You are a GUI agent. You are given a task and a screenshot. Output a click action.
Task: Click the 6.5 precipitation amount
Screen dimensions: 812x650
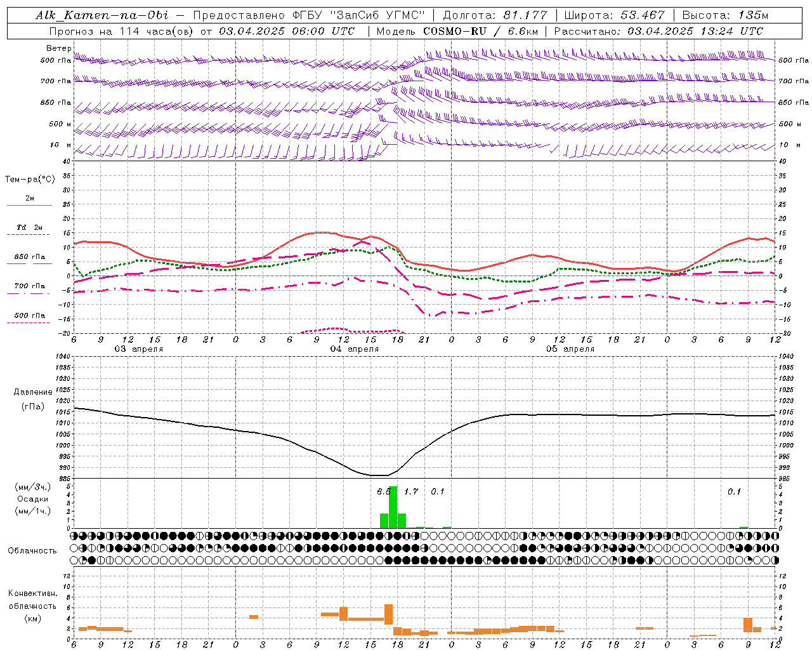(x=383, y=491)
